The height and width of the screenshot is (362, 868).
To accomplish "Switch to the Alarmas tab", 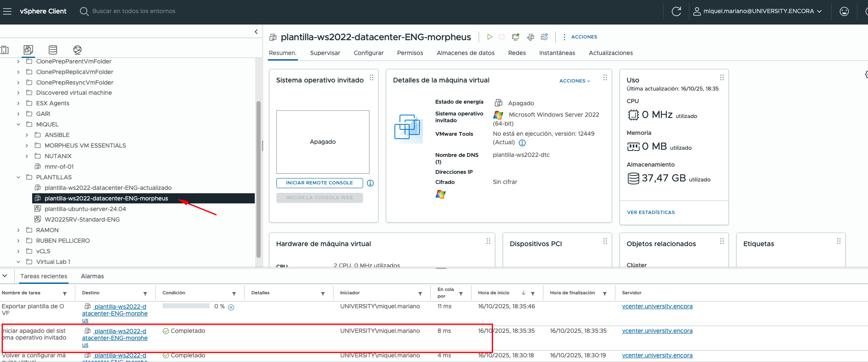I will [92, 276].
